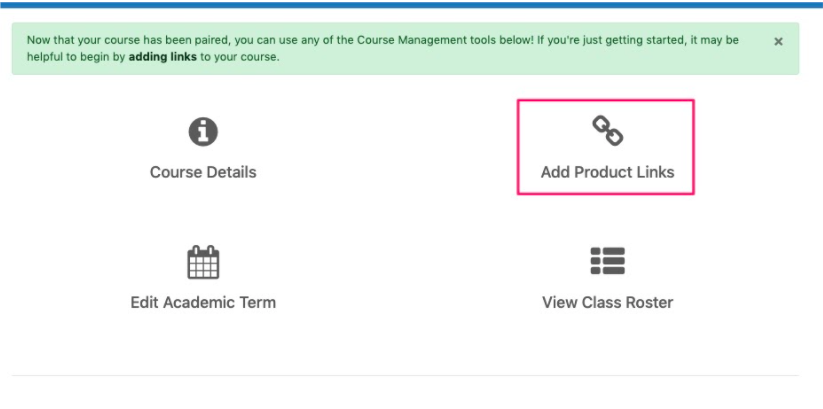Viewport: 823px width, 409px height.
Task: Choose the Add Product Links label
Action: click(608, 172)
